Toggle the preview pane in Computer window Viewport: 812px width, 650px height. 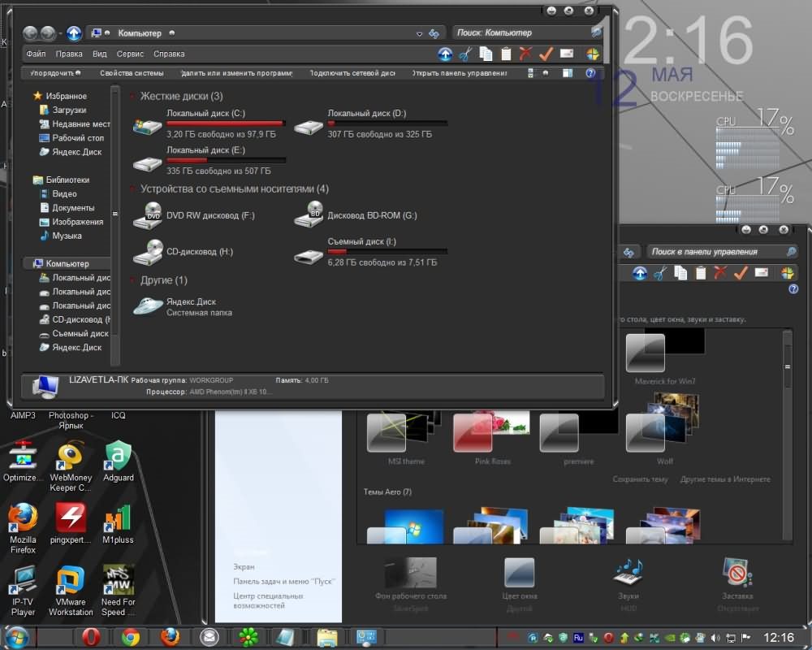coord(568,73)
